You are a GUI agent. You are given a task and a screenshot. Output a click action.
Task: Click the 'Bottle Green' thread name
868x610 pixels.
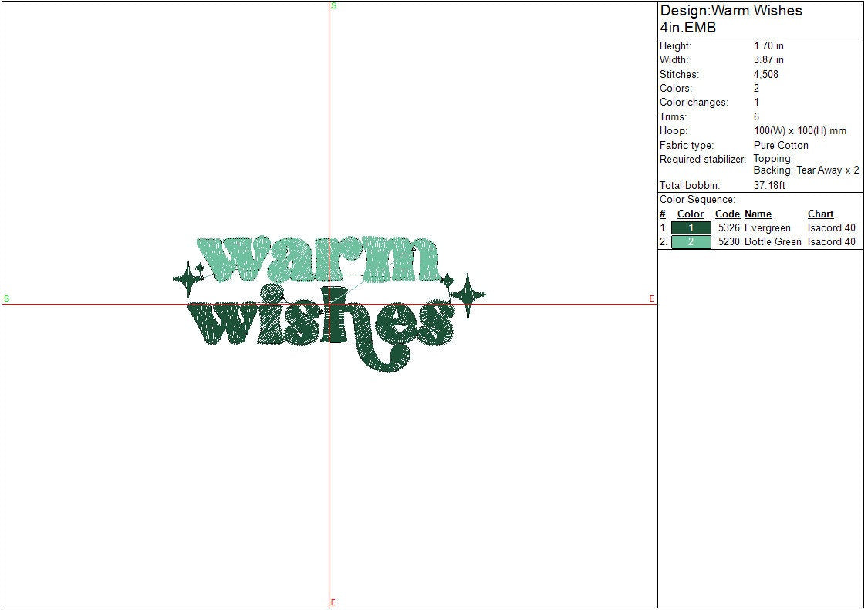[x=772, y=242]
